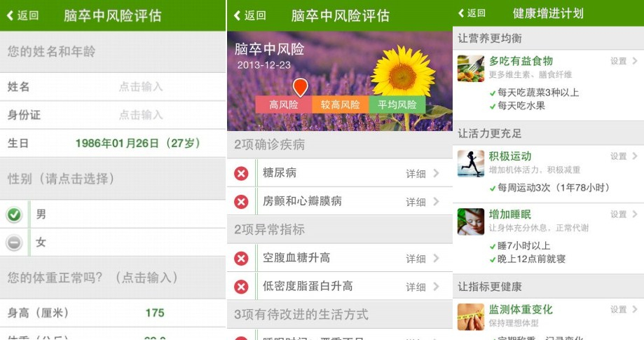Viewport: 644px width, 340px height.
Task: Go back with 返回 on 健康增进计划 screen
Action: tap(472, 13)
